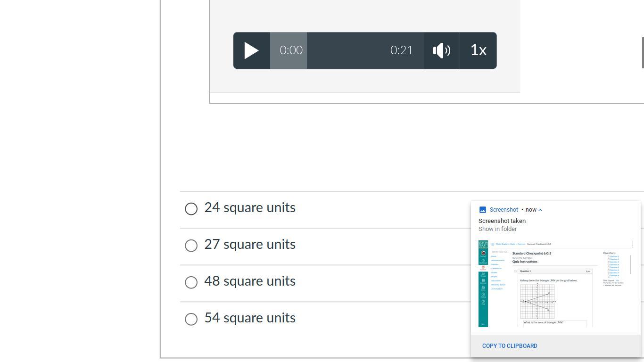Click the '48 square units' answer text
The image size is (644, 362).
[x=250, y=281]
